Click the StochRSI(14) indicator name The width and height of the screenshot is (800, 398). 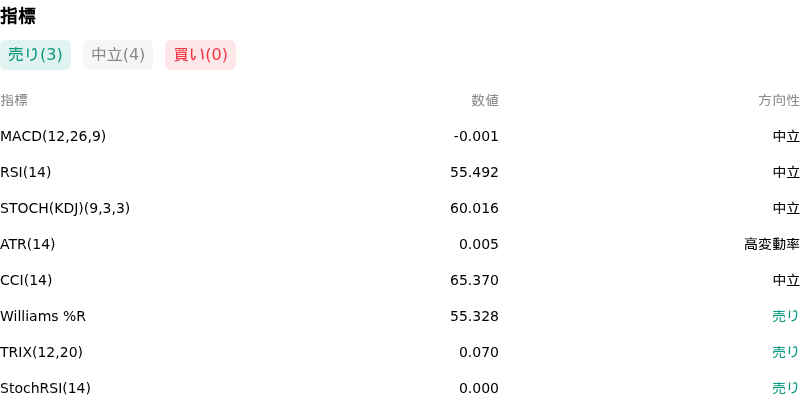(x=45, y=388)
